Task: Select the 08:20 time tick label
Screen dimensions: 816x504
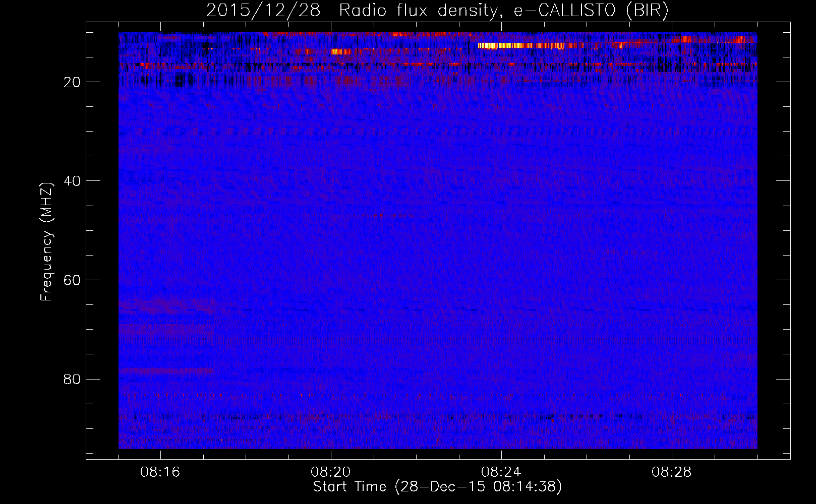Action: point(331,472)
